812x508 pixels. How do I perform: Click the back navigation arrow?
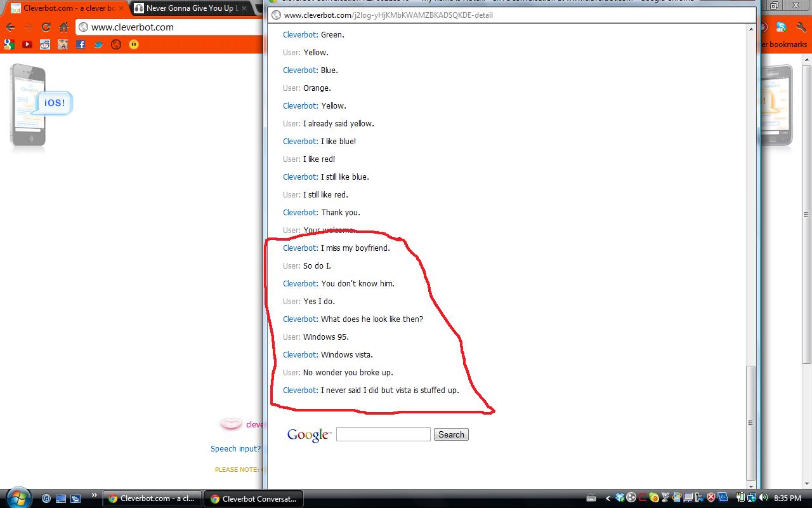[11, 27]
